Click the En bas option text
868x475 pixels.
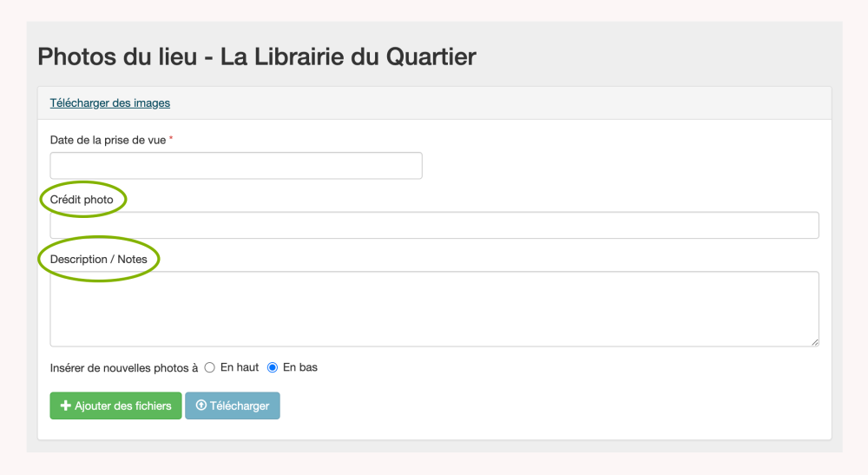pos(300,367)
